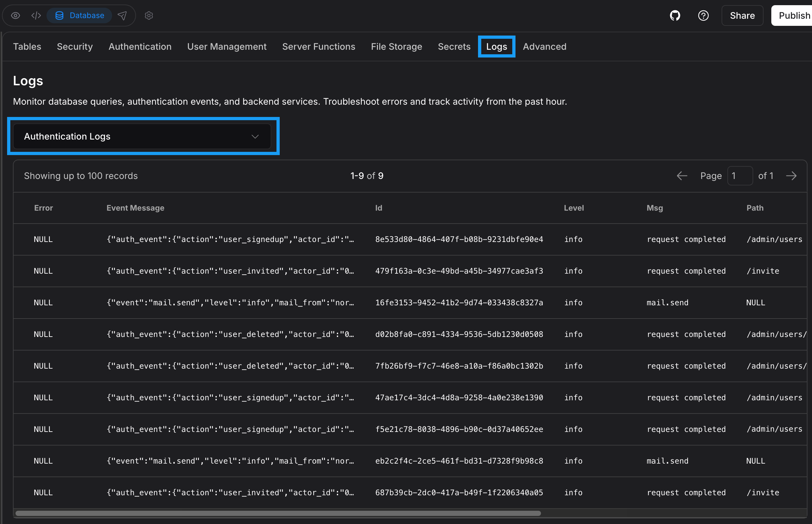Image resolution: width=812 pixels, height=524 pixels.
Task: Open the File Storage tab
Action: [396, 47]
